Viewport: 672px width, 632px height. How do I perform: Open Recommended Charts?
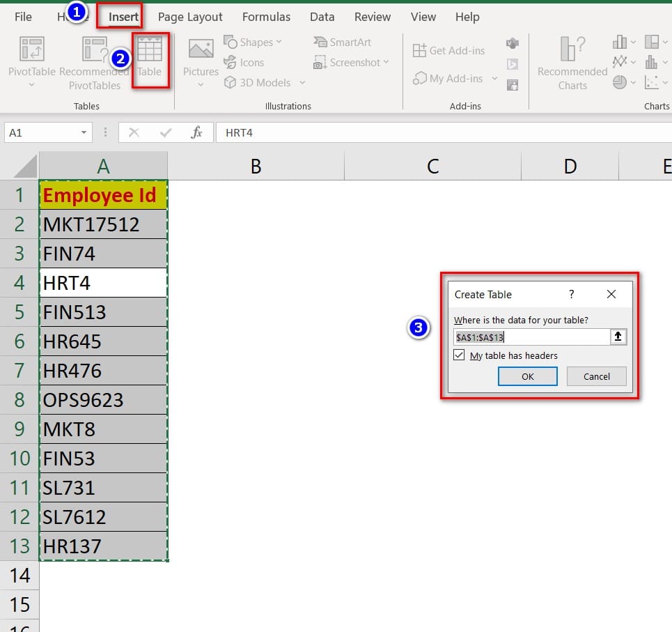[x=572, y=63]
